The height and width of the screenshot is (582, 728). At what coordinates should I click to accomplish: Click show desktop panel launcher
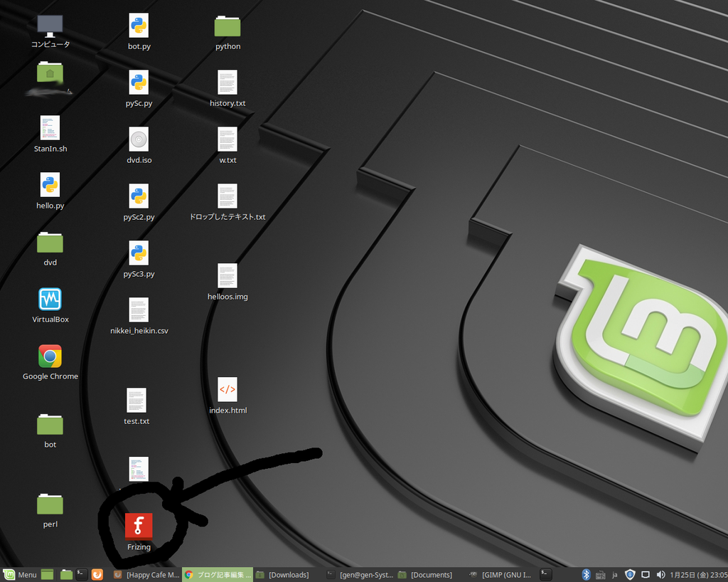click(48, 575)
